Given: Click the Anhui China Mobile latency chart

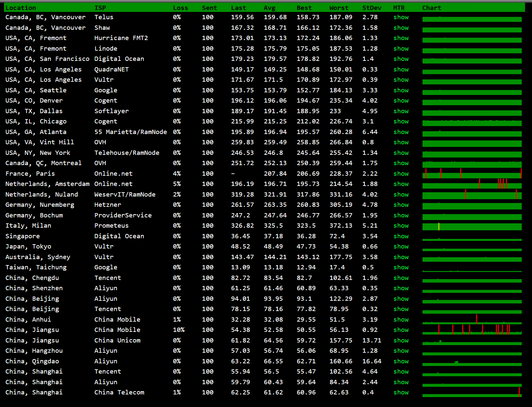Looking at the screenshot, I should [472, 319].
